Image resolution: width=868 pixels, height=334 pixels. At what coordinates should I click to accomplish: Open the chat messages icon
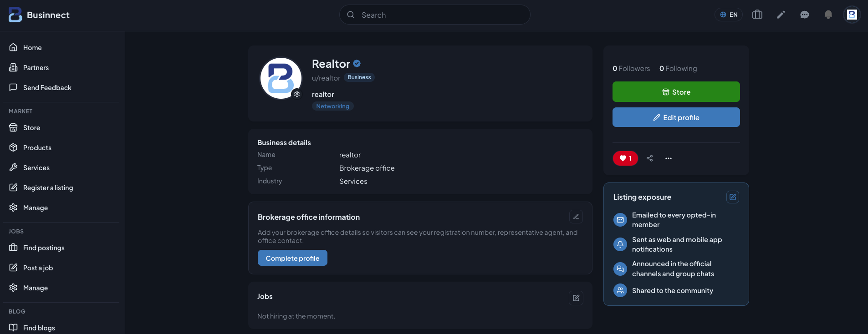click(805, 15)
